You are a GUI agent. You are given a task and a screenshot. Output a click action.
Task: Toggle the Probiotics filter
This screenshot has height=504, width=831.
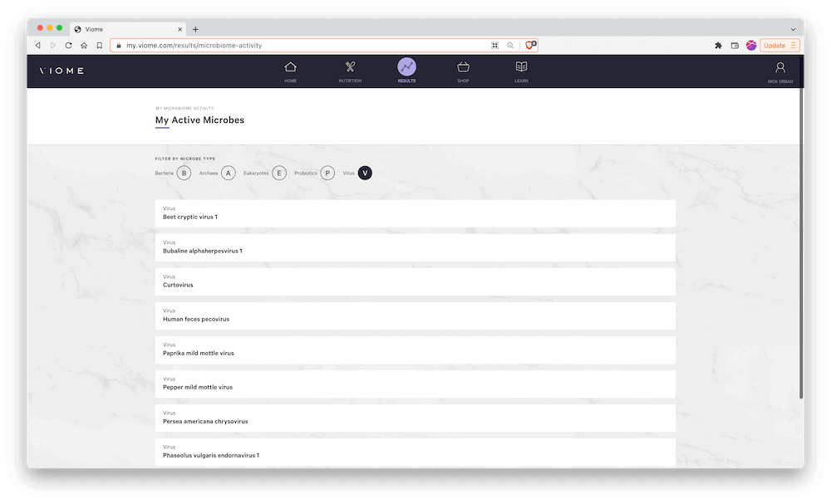click(327, 173)
